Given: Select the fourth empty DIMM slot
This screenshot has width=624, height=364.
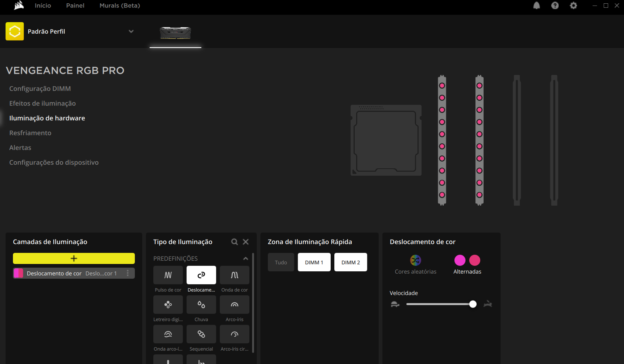Looking at the screenshot, I should tap(554, 140).
